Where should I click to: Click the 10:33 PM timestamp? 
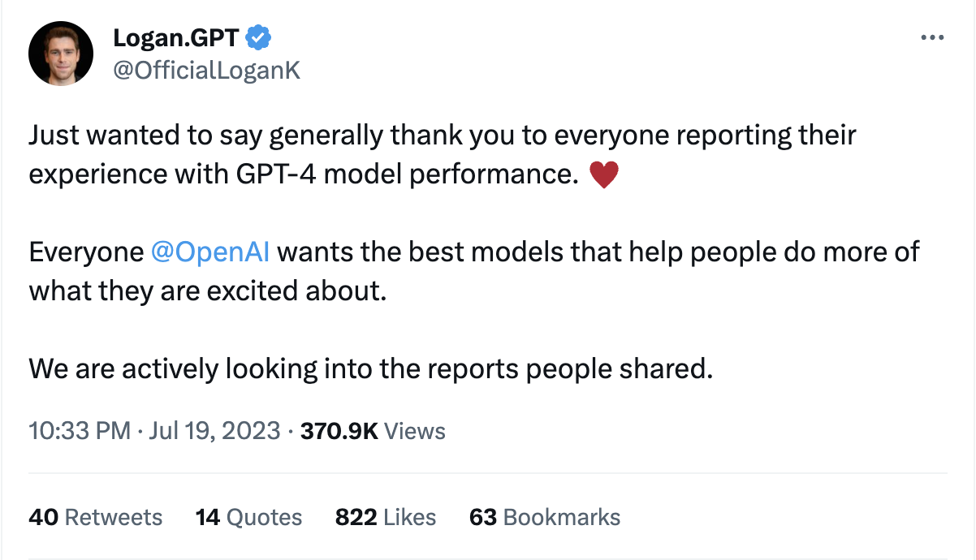tap(80, 430)
